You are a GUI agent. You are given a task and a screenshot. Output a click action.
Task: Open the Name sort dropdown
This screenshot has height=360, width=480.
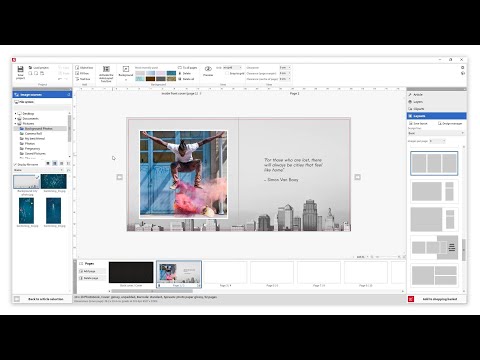[38, 170]
